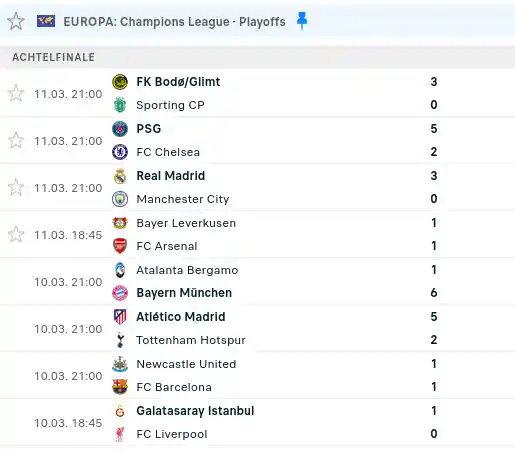This screenshot has height=453, width=515.
Task: Click the FC Liverpool crest icon
Action: (x=120, y=434)
